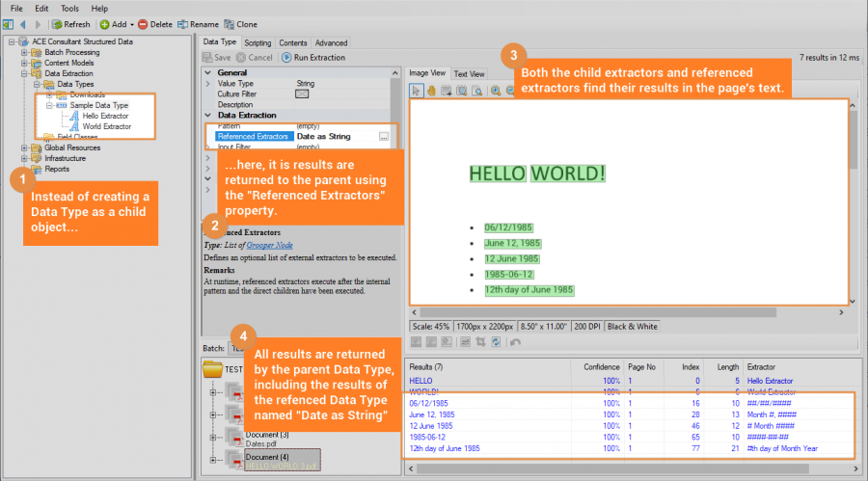Click the Rename toolbar icon
Screen dimensions: 868x481
tap(182, 24)
